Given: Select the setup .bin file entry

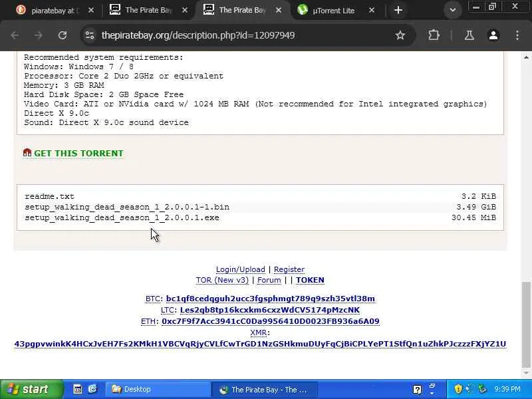Looking at the screenshot, I should [x=127, y=207].
